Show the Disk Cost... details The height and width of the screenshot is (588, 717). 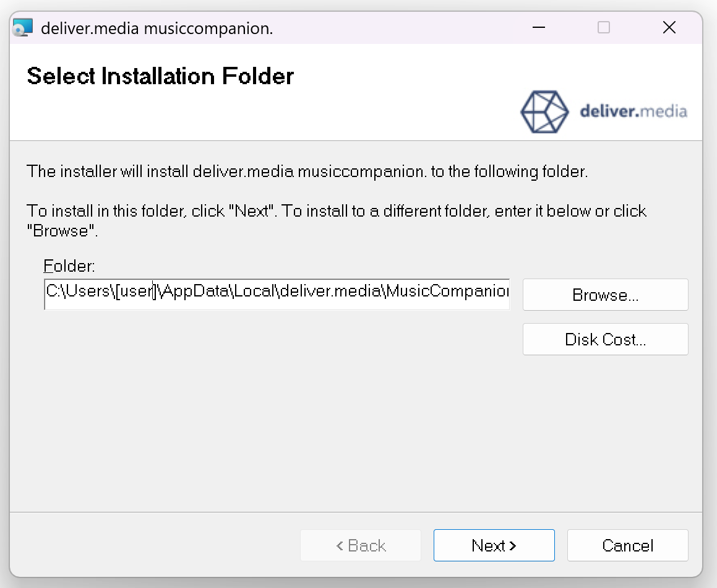[x=606, y=340]
